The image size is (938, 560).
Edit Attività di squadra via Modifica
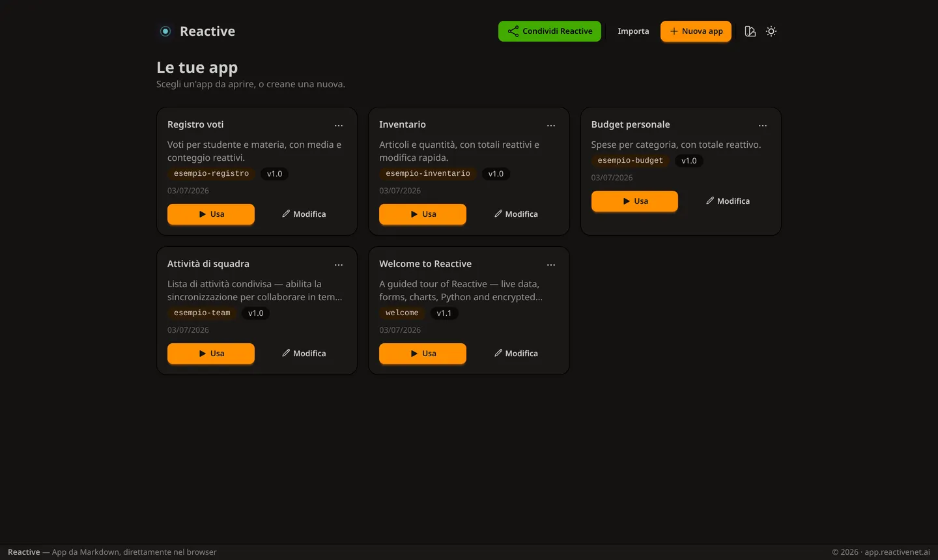[x=304, y=354]
